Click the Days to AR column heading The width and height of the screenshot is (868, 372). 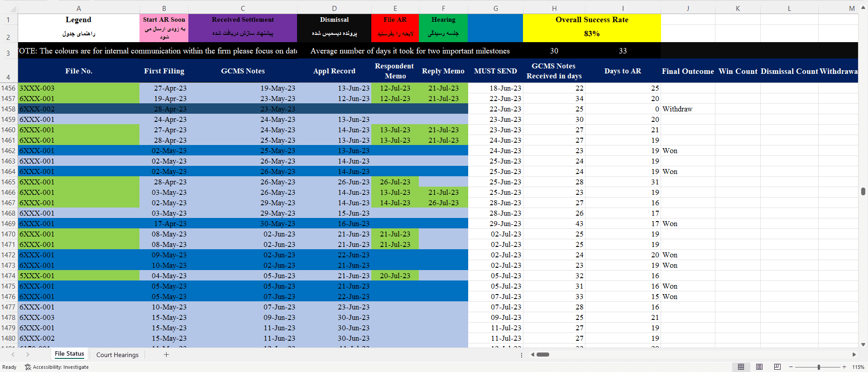pyautogui.click(x=623, y=71)
